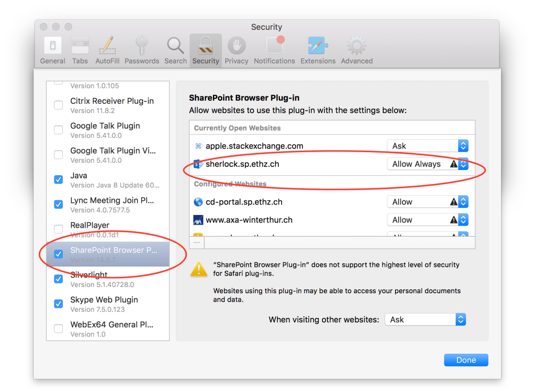
Task: Uncheck the Skype Web Plugin checkbox
Action: (59, 303)
